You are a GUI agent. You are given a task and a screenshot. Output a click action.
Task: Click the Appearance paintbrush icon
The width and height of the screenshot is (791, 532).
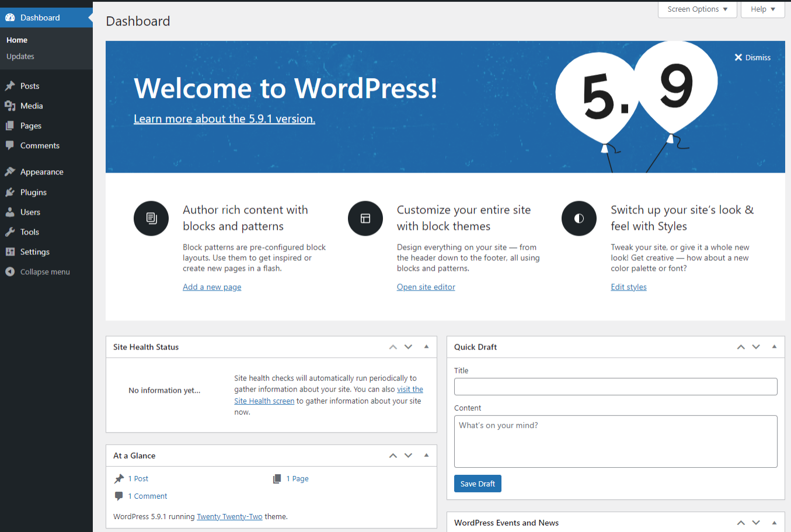[x=10, y=171]
